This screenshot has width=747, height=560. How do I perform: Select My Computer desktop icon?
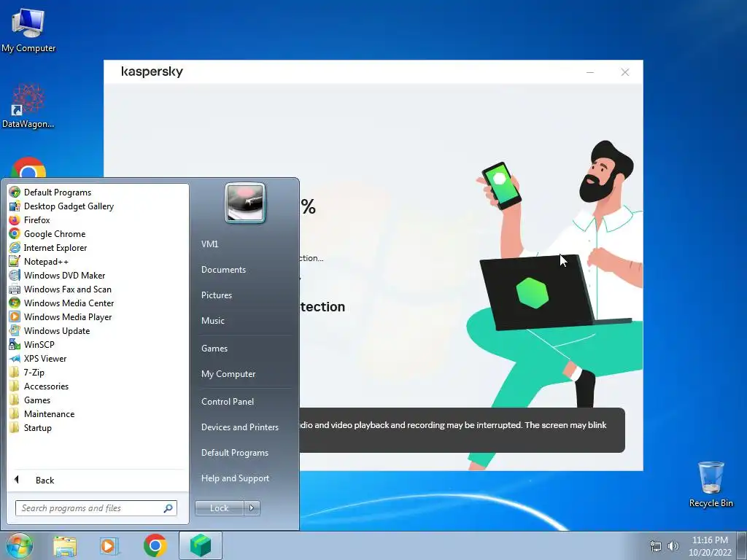(x=28, y=29)
